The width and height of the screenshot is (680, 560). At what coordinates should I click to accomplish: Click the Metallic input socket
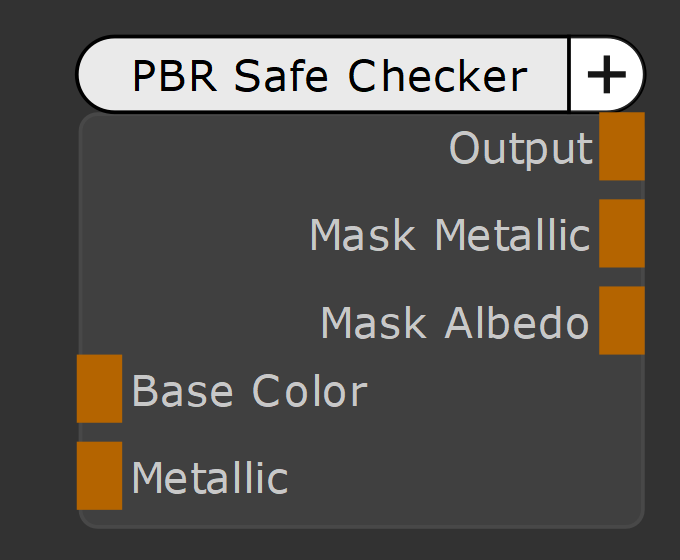click(x=99, y=476)
